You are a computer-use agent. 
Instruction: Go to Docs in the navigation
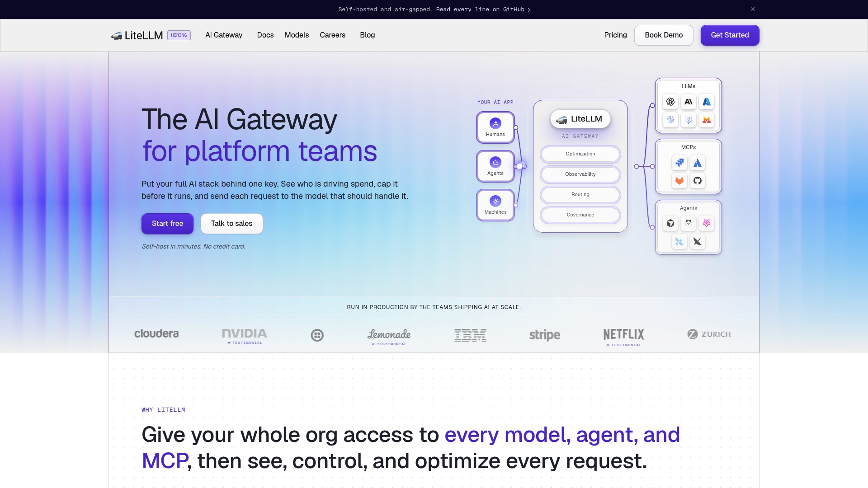pyautogui.click(x=265, y=35)
